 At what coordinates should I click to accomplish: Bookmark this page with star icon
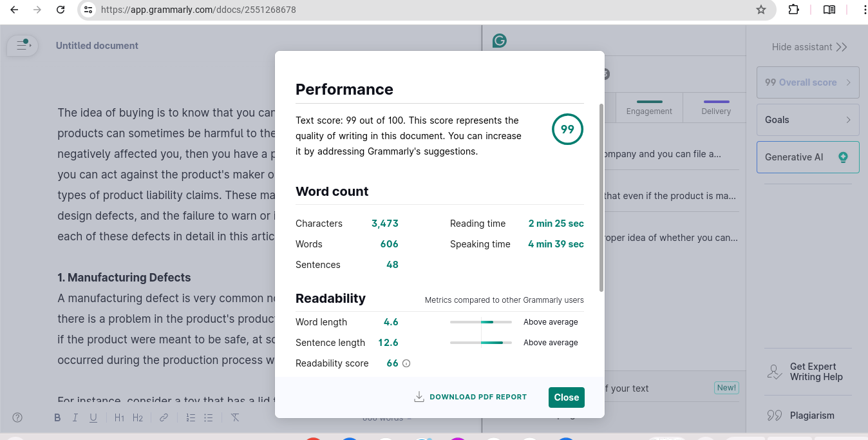(761, 10)
